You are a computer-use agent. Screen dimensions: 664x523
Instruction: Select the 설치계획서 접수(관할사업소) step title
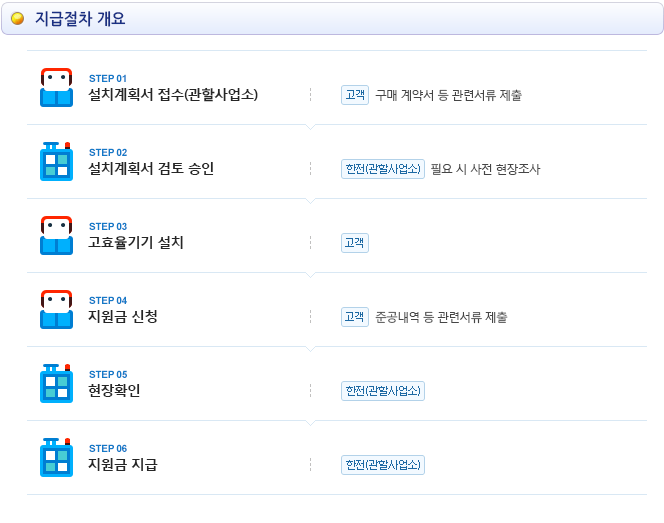click(x=173, y=94)
